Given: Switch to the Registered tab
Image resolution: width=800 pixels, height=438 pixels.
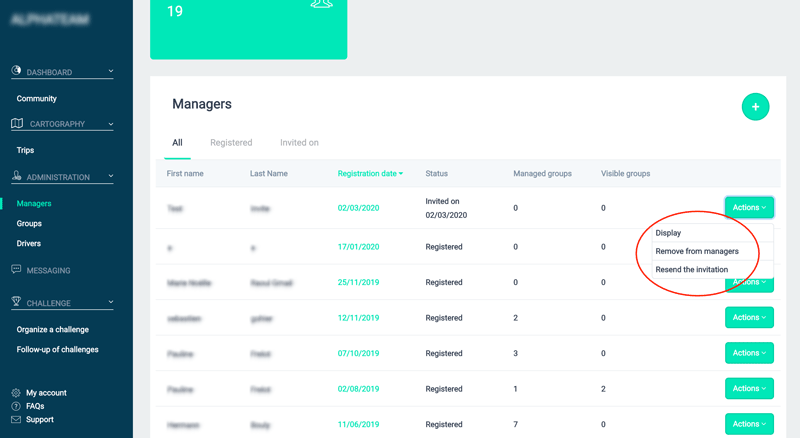Looking at the screenshot, I should point(231,143).
